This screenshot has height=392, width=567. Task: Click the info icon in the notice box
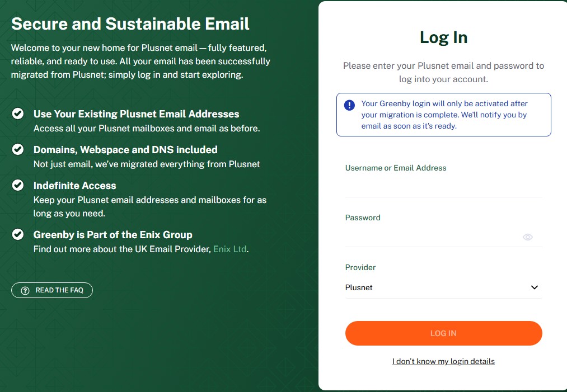[349, 103]
